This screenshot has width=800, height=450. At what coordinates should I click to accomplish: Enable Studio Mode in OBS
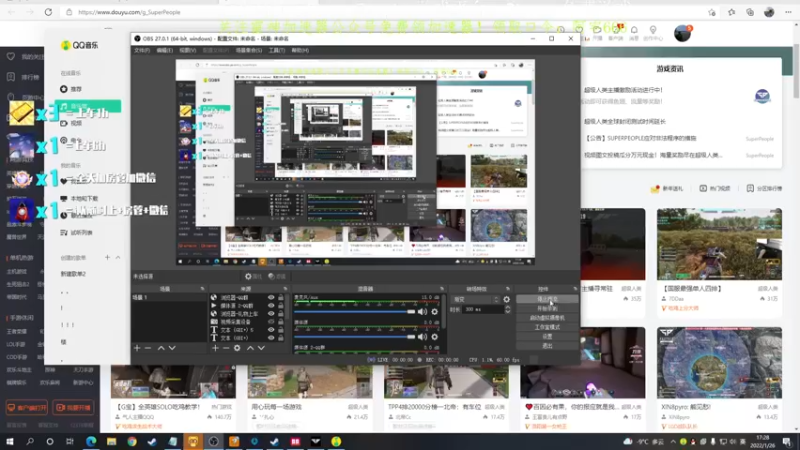tap(547, 327)
